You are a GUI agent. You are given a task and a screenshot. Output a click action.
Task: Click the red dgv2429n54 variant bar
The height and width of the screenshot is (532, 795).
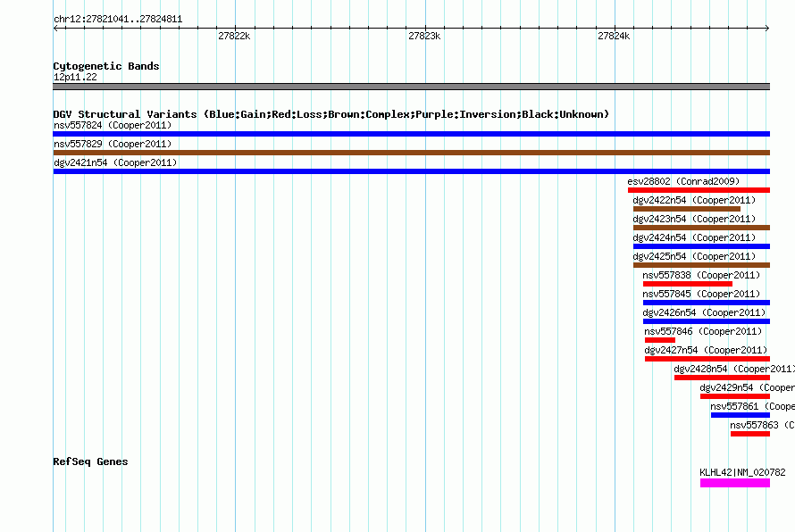[x=734, y=396]
